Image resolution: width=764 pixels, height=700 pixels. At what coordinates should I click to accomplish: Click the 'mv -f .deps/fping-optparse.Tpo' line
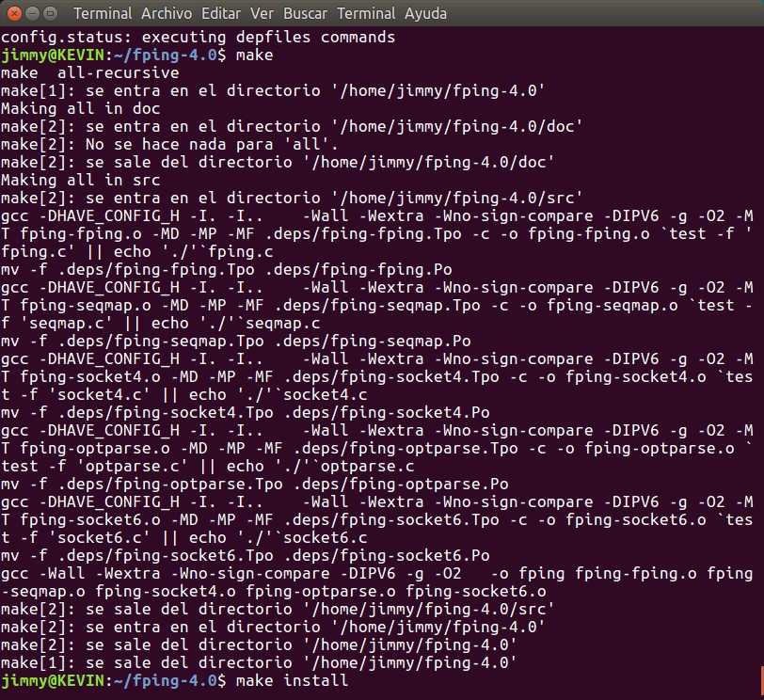[254, 484]
